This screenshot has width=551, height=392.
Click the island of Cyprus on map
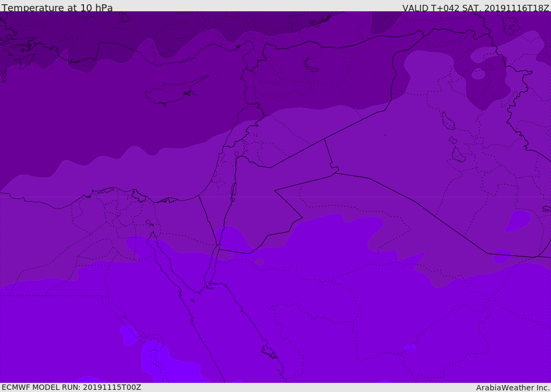point(176,91)
